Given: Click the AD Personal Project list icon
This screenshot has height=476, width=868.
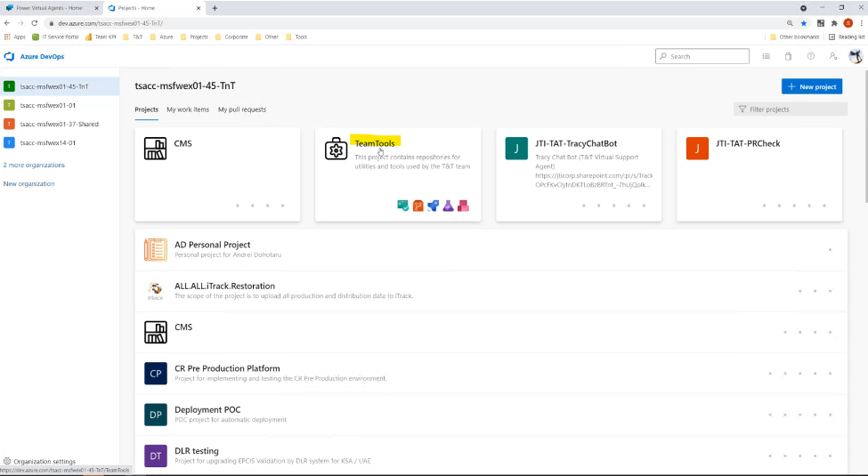Looking at the screenshot, I should [x=156, y=250].
